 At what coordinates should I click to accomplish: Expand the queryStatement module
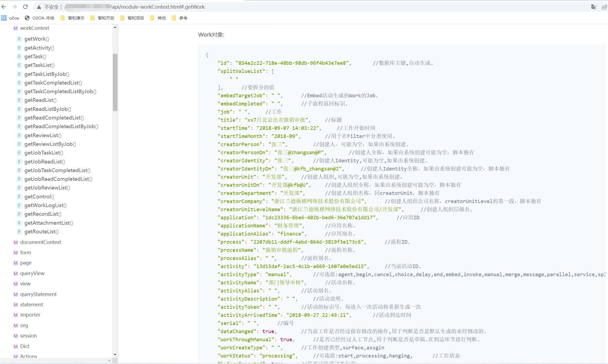coord(38,294)
